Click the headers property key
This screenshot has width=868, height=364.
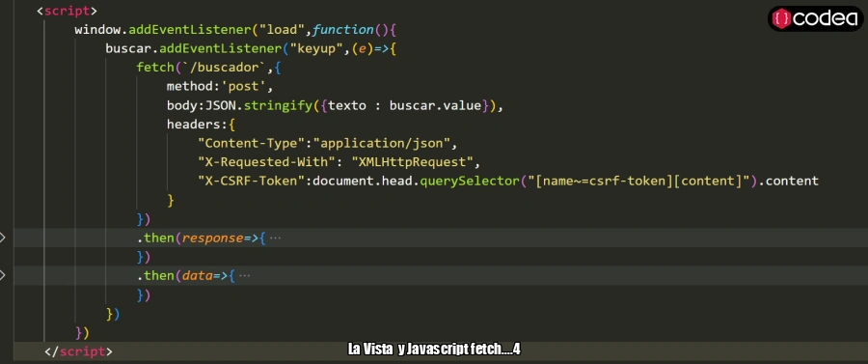[x=193, y=125]
